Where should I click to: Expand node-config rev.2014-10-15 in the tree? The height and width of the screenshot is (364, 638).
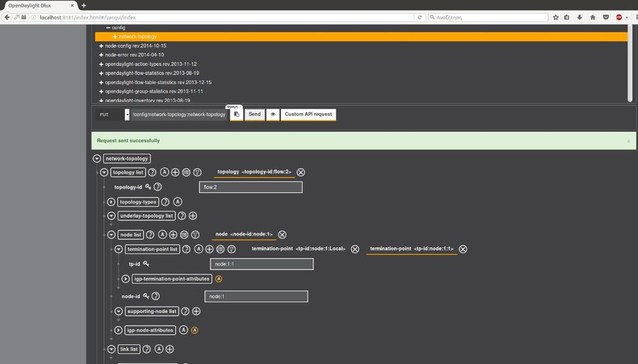102,46
